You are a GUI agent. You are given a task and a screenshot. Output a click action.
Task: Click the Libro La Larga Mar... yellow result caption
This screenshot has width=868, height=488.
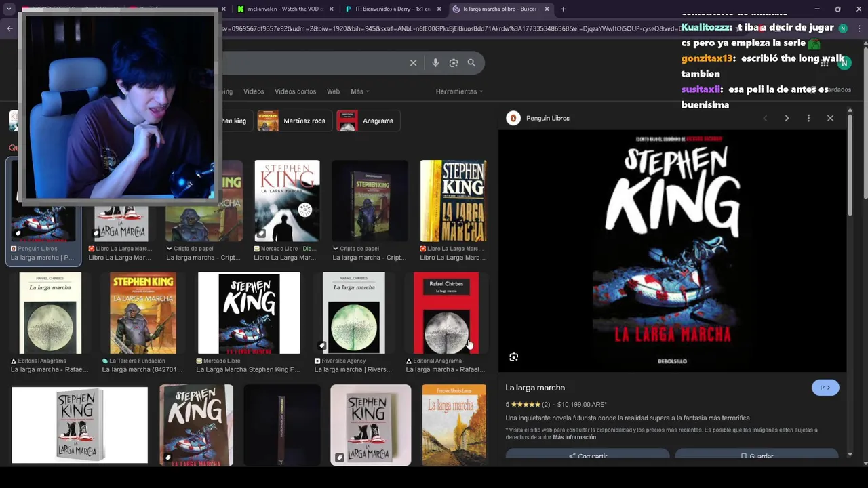452,258
